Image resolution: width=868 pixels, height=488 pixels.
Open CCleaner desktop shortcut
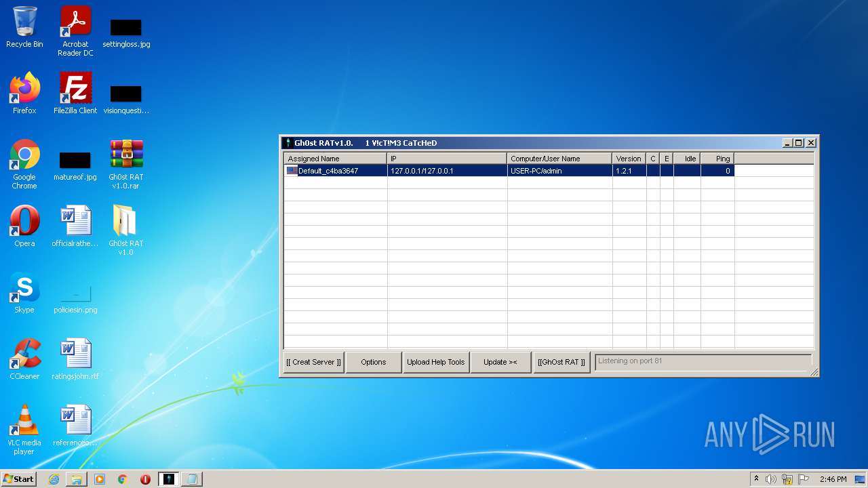(x=24, y=359)
